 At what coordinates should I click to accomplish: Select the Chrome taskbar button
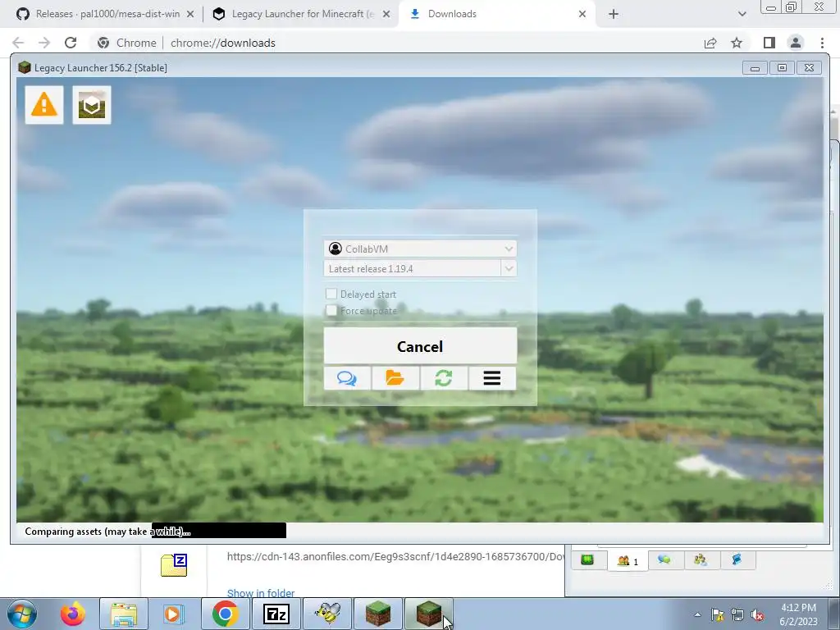[225, 614]
